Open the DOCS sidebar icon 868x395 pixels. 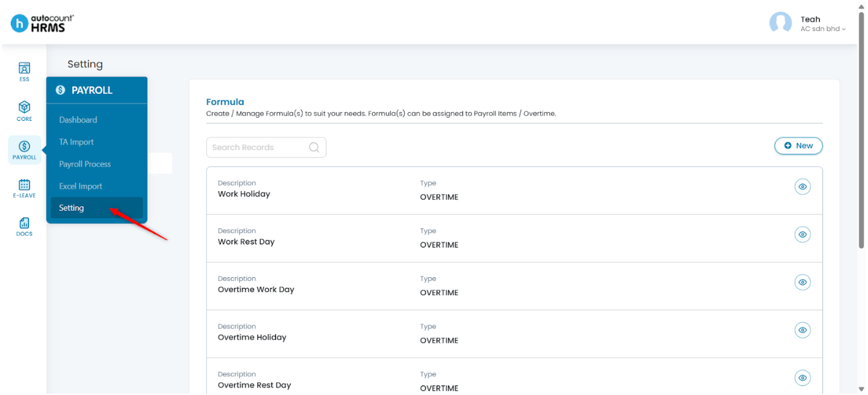[x=24, y=227]
